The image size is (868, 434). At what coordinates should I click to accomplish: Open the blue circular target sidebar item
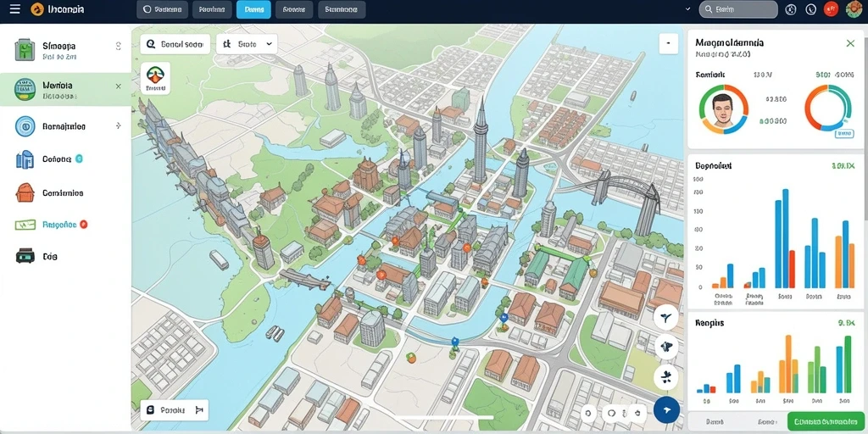pos(25,126)
